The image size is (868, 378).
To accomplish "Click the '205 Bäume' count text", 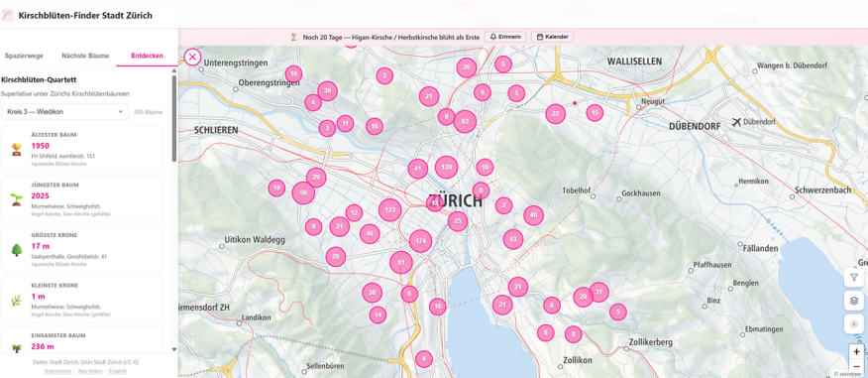I will 149,112.
